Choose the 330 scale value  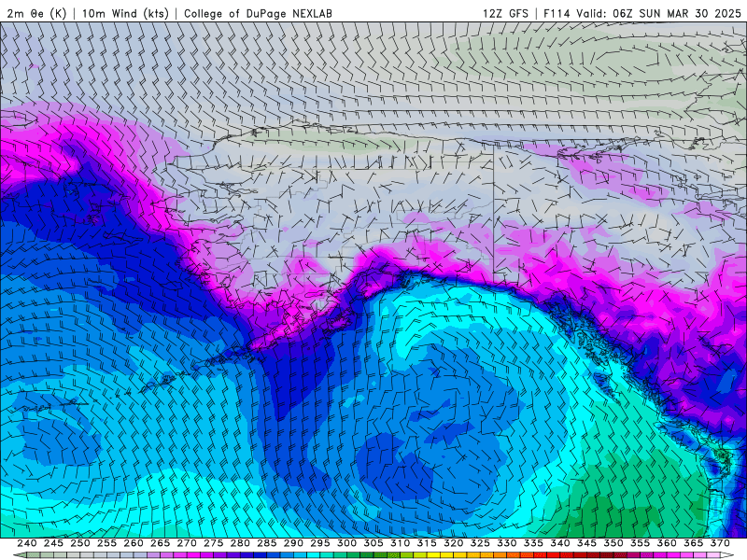click(x=507, y=543)
